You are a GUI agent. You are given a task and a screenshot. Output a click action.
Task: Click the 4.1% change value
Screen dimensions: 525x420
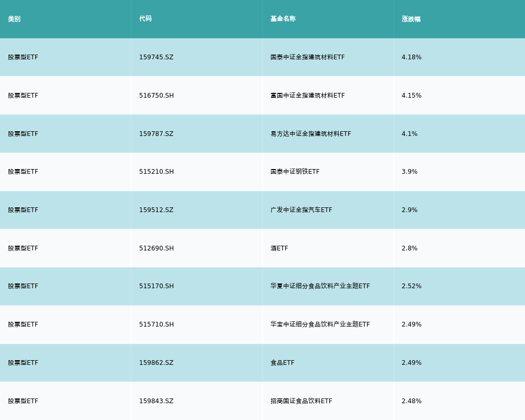(409, 134)
